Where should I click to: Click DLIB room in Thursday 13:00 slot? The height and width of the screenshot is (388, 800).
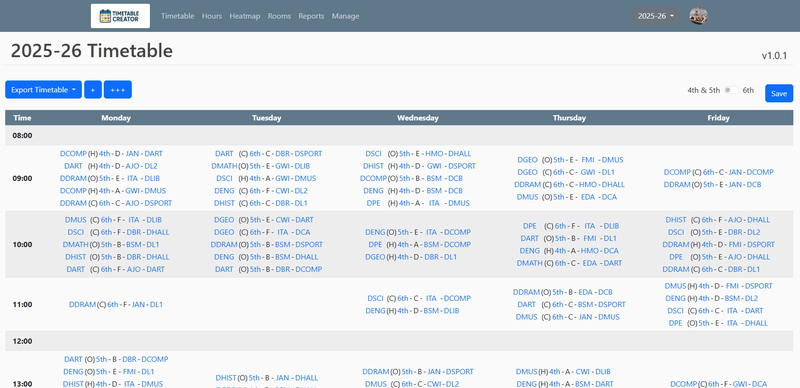pyautogui.click(x=603, y=372)
